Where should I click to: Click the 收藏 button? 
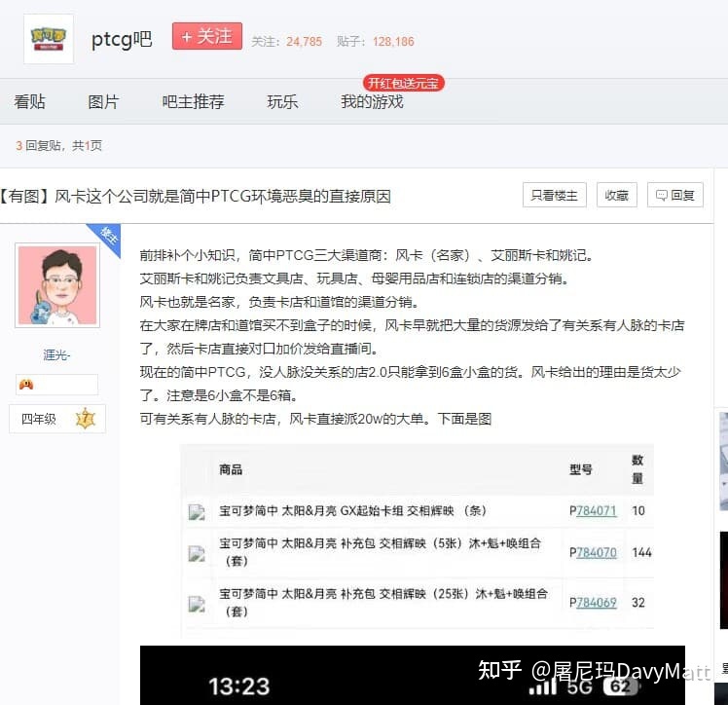pyautogui.click(x=617, y=195)
